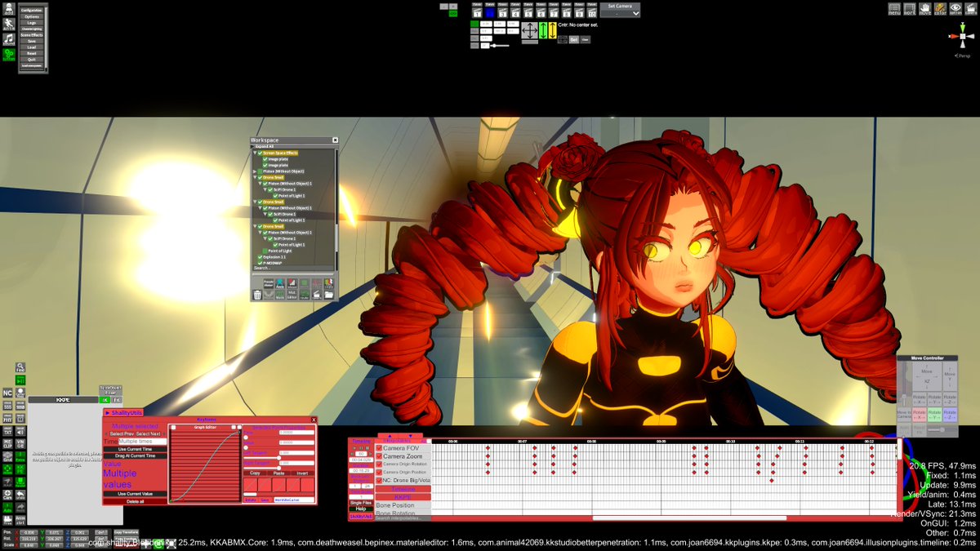Click Save in system menu
Image resolution: width=980 pixels, height=551 pixels.
(x=32, y=41)
